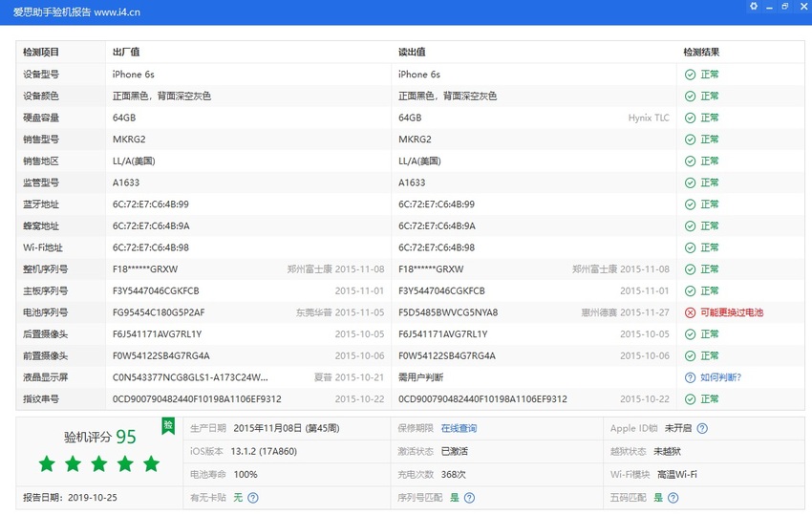Click the green check icon for 指纹串号
Screen dimensions: 812x515
pyautogui.click(x=690, y=399)
